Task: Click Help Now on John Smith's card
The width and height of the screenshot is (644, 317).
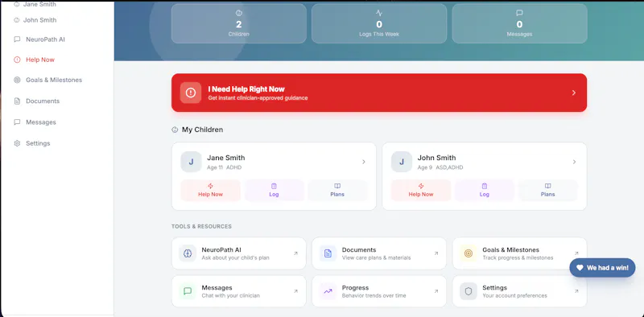Action: 421,190
